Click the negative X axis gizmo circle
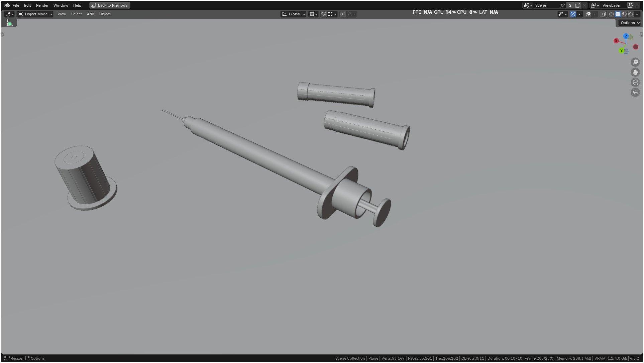 pyautogui.click(x=636, y=47)
